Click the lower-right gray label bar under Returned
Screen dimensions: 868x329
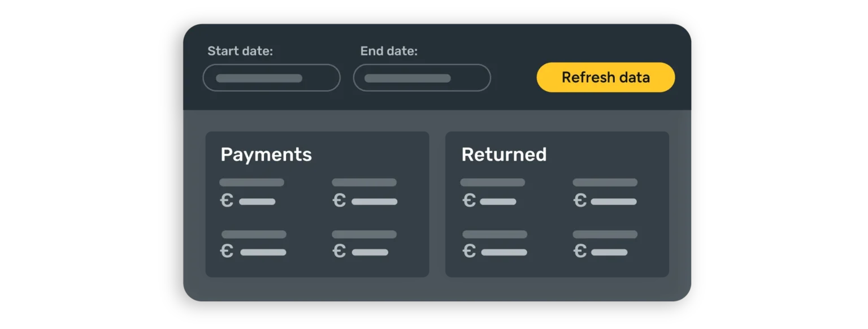click(x=605, y=234)
